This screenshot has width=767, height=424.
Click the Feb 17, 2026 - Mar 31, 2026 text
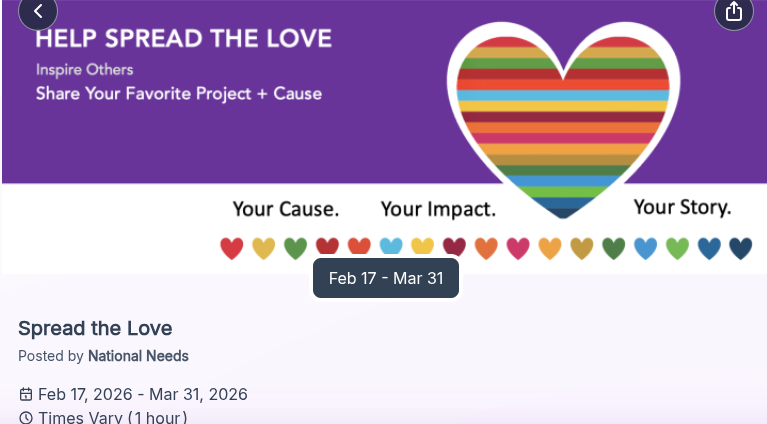pyautogui.click(x=143, y=394)
